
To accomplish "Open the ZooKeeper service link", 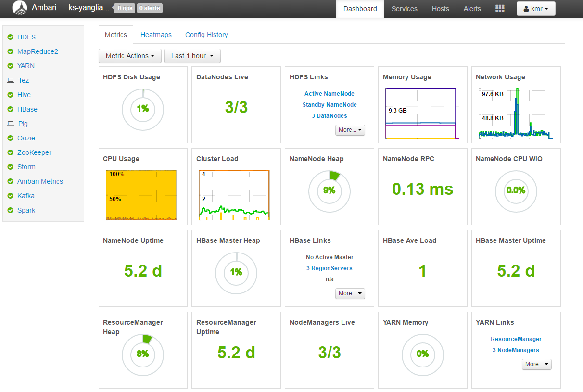I will [34, 152].
